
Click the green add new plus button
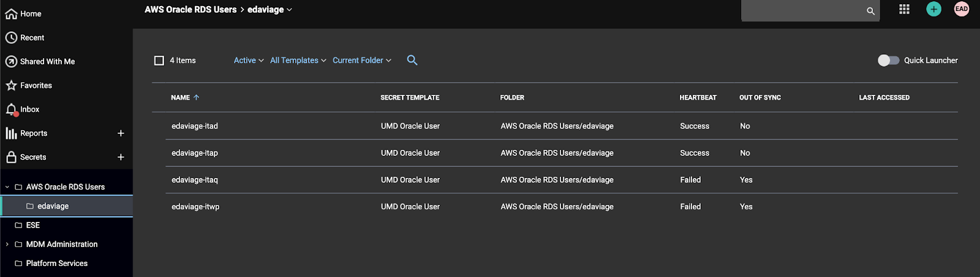933,9
